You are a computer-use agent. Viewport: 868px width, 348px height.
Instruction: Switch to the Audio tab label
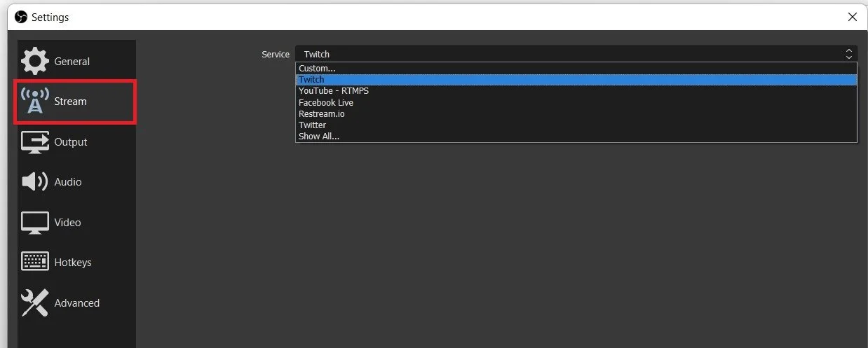click(68, 182)
